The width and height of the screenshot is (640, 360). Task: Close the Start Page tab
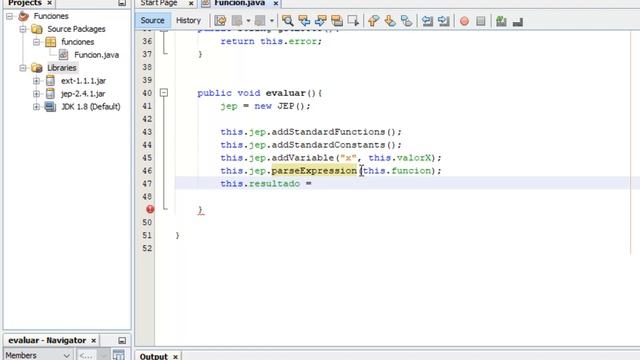pos(191,3)
